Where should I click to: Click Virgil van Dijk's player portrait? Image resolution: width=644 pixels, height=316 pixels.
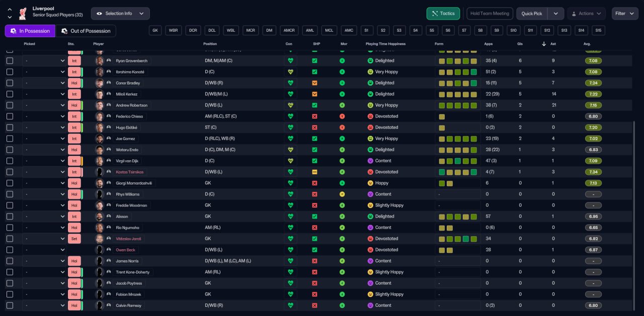[100, 161]
